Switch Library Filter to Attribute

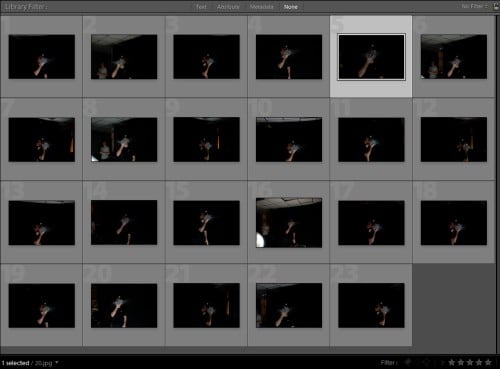pos(228,7)
